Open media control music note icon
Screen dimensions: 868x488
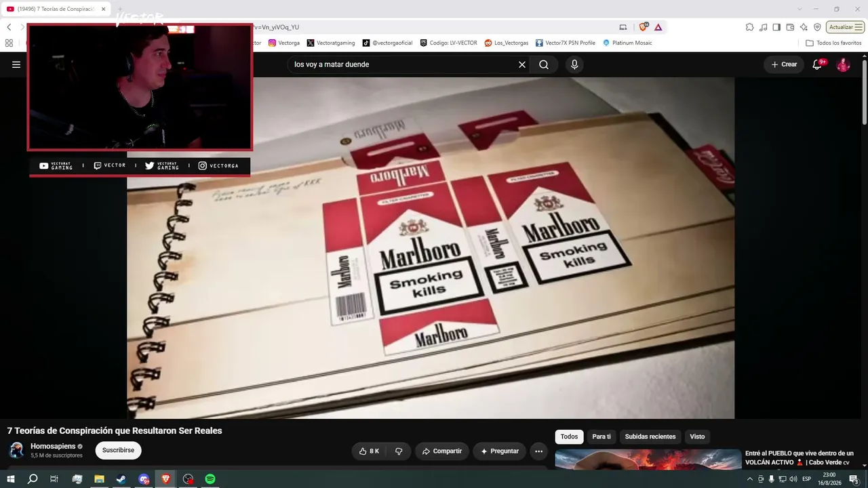point(764,27)
